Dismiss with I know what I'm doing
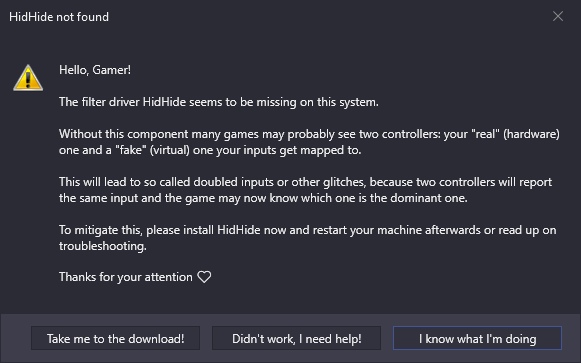Viewport: 581px width, 363px height. pos(477,338)
